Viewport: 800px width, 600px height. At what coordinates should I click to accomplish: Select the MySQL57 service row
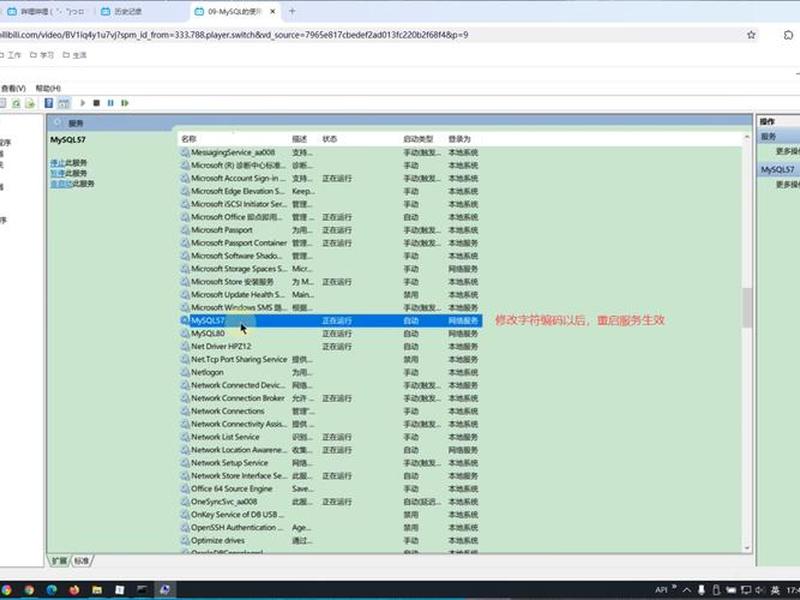point(331,320)
